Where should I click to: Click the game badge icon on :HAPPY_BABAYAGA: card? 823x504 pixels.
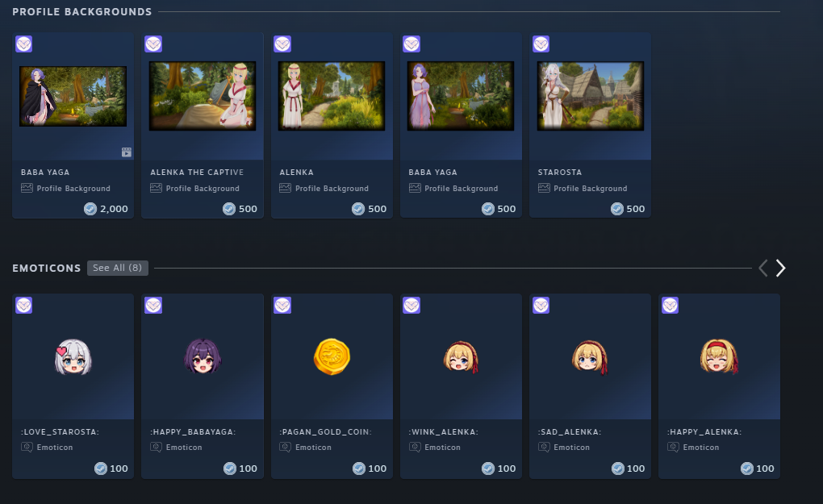(153, 306)
